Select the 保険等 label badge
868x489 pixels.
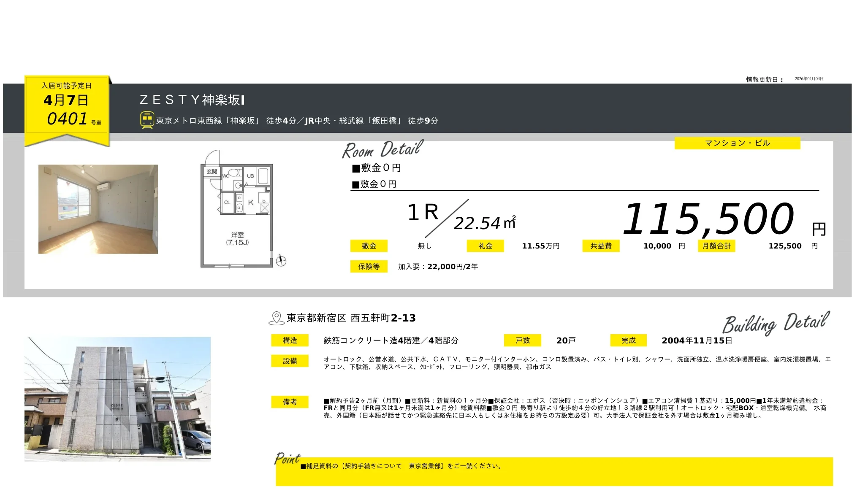369,267
